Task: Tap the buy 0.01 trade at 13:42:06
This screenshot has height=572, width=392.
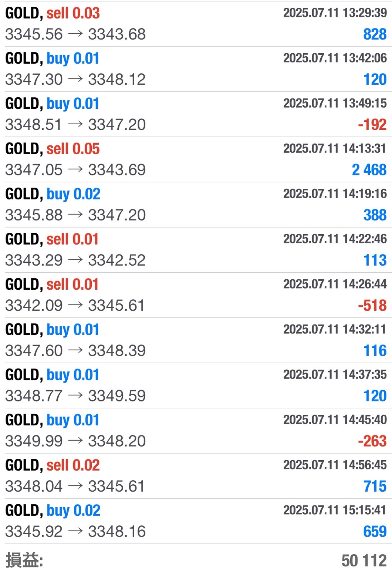Action: click(196, 69)
